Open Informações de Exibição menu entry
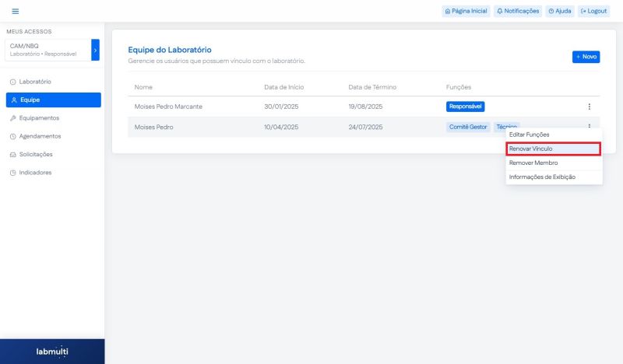Viewport: 623px width, 364px height. [x=542, y=177]
